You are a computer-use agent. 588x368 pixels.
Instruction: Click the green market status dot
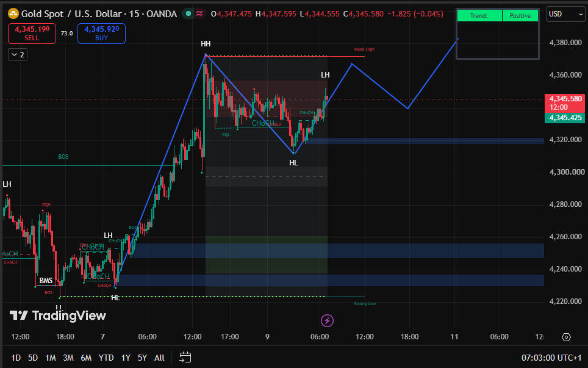tap(188, 14)
